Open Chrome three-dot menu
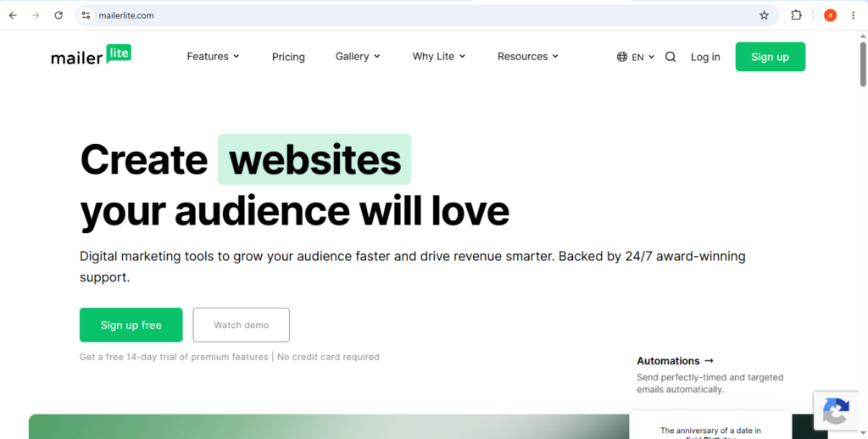The width and height of the screenshot is (868, 439). [x=853, y=15]
